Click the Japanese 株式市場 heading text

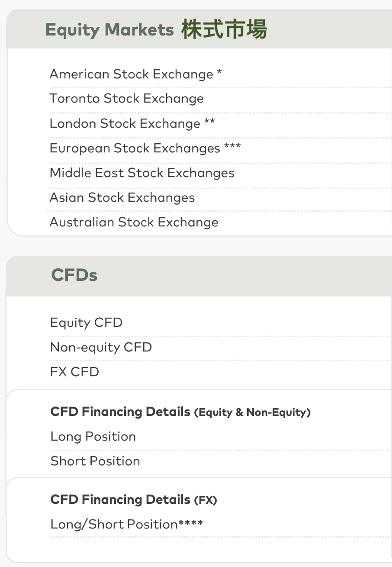click(x=224, y=29)
